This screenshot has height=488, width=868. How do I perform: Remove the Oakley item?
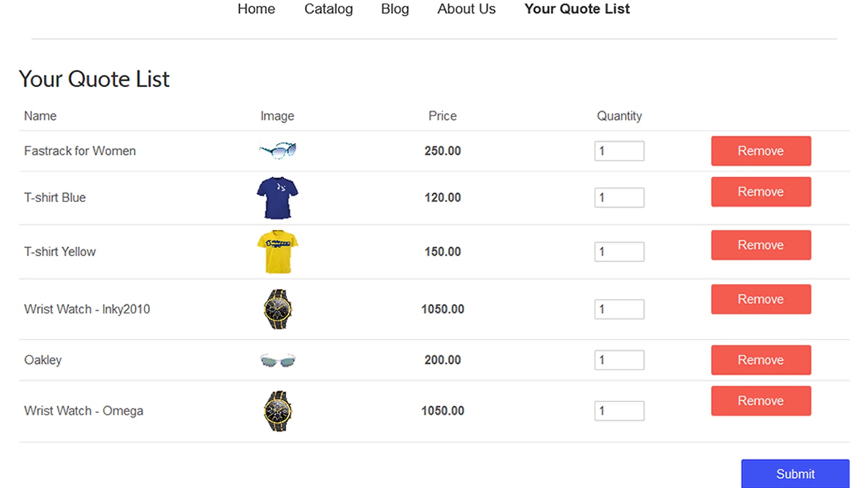tap(761, 360)
